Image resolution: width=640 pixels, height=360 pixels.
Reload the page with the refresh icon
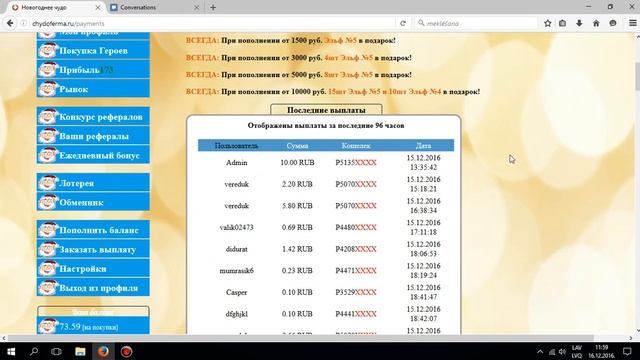403,23
